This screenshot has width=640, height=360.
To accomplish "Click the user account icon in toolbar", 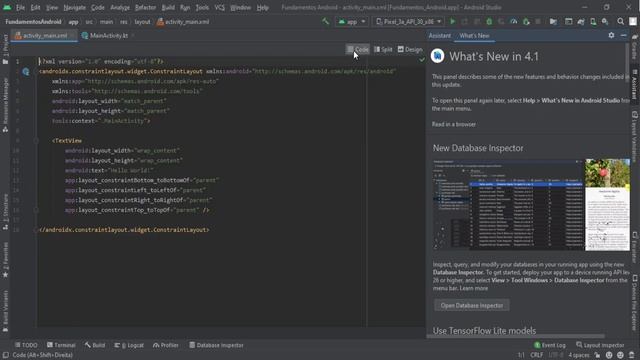I will (633, 22).
